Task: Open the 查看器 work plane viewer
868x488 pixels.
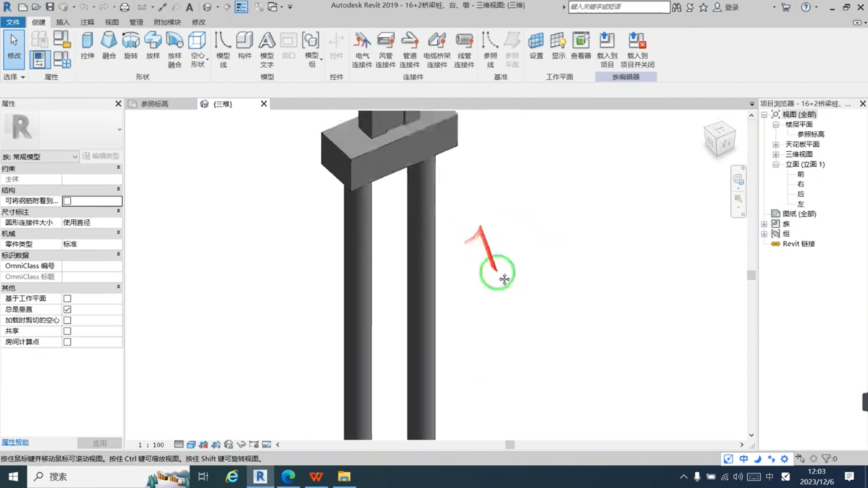Action: click(581, 46)
